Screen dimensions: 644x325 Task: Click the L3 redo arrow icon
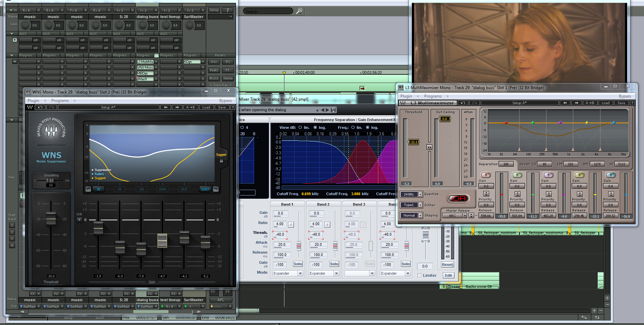click(x=474, y=103)
